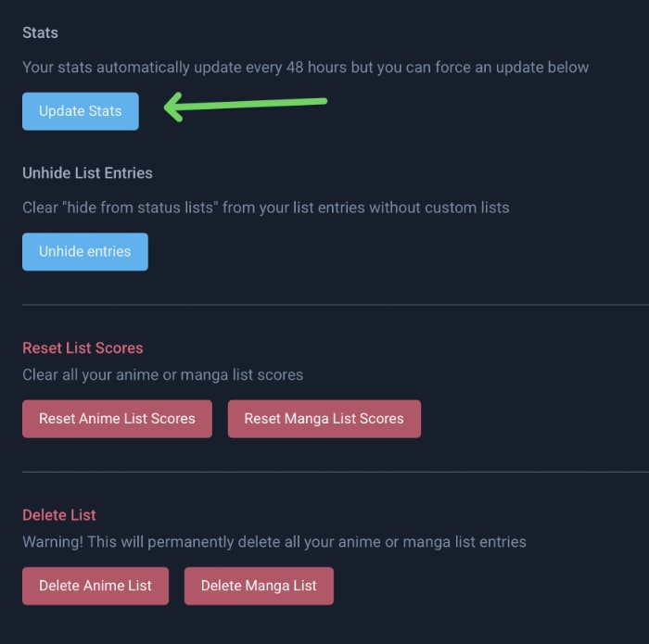The image size is (649, 644).
Task: Click the Update Stats button
Action: [81, 111]
